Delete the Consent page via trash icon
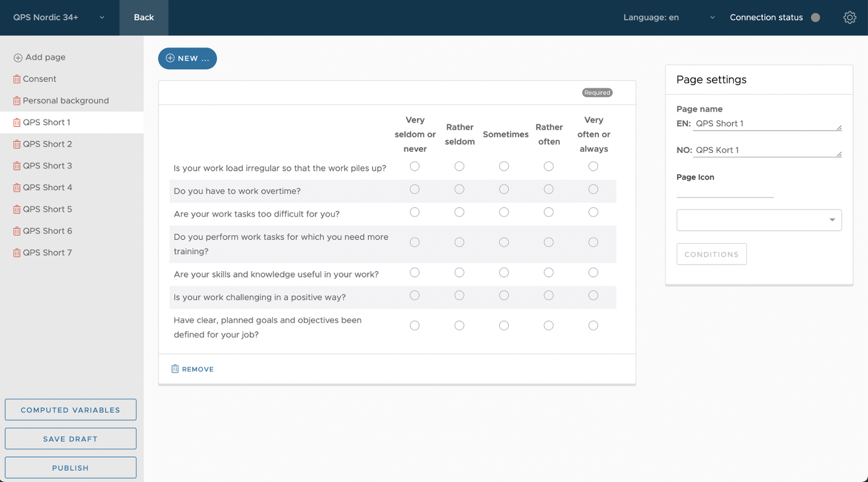This screenshot has height=482, width=868. [17, 79]
